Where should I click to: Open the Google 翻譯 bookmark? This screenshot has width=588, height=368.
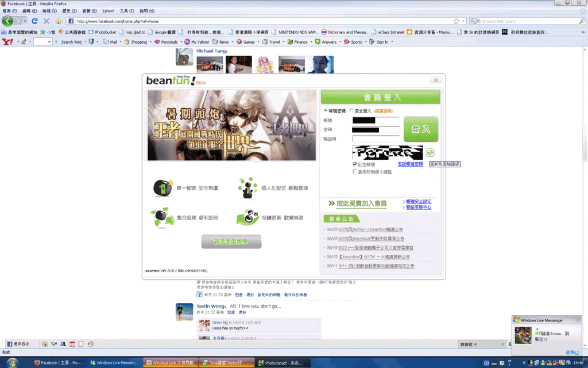click(x=162, y=32)
